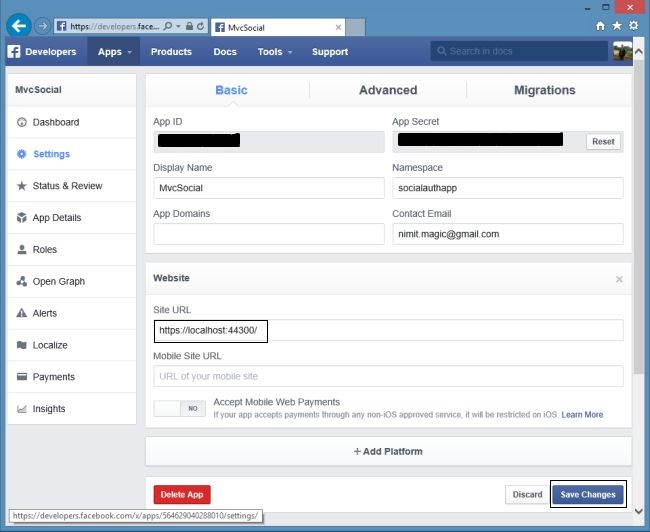
Task: Click the page scrollbar up arrow
Action: tap(639, 52)
